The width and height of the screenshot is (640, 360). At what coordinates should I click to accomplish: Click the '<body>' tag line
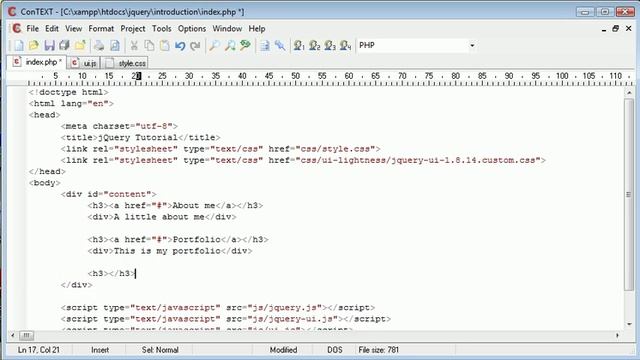(x=44, y=183)
